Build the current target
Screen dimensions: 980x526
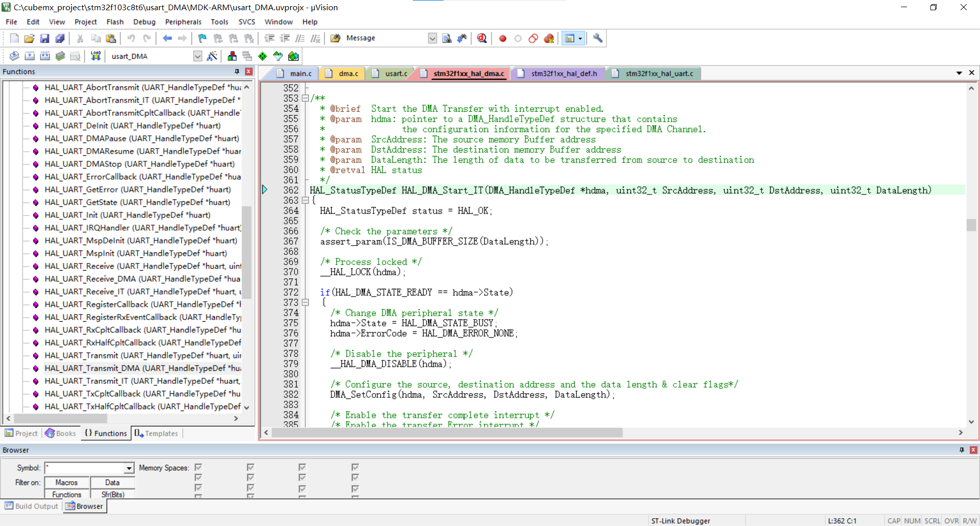pos(30,56)
